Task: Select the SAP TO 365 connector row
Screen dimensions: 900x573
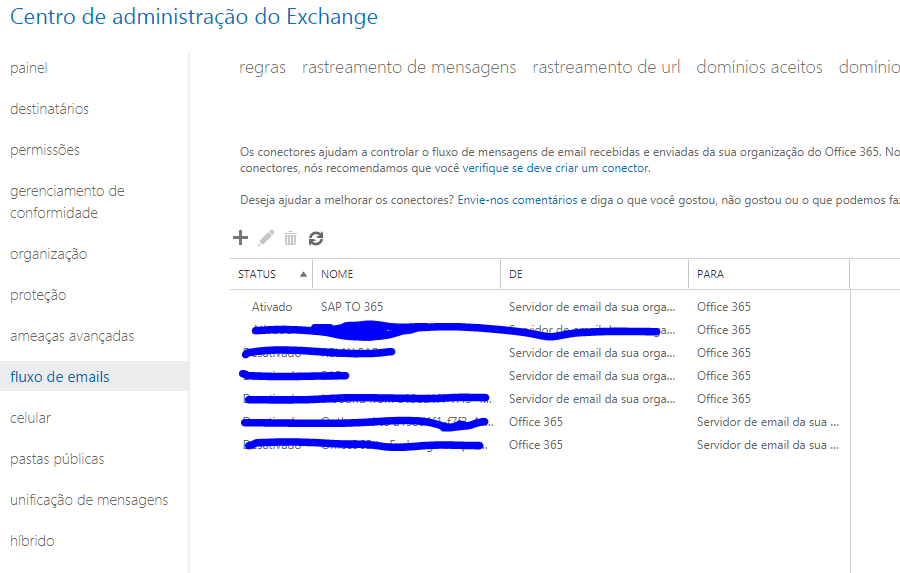Action: pyautogui.click(x=540, y=307)
